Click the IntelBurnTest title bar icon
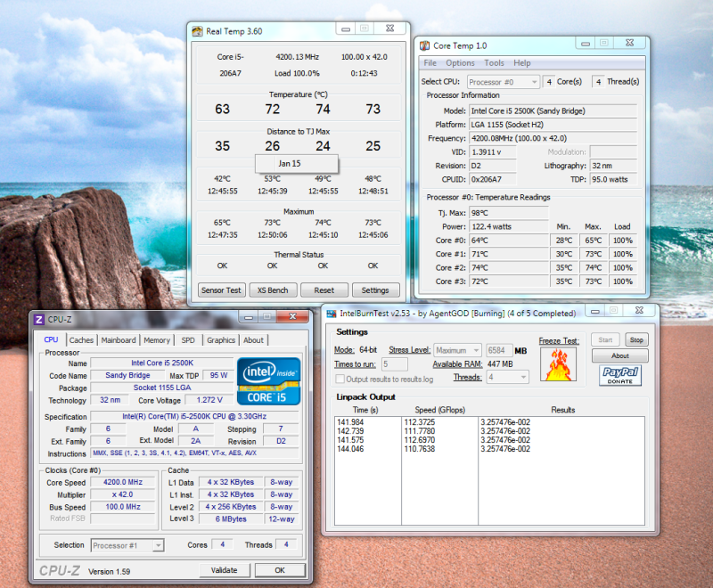713x588 pixels. [332, 314]
